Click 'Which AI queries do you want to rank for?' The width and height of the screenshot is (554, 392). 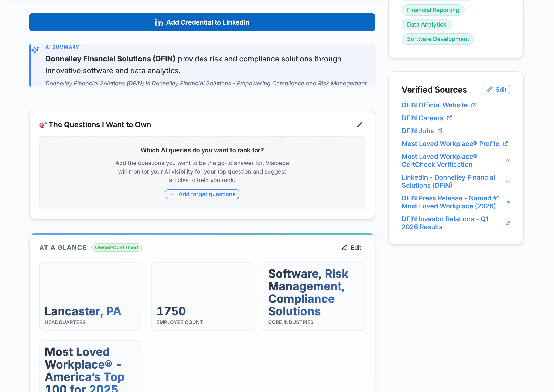[202, 150]
